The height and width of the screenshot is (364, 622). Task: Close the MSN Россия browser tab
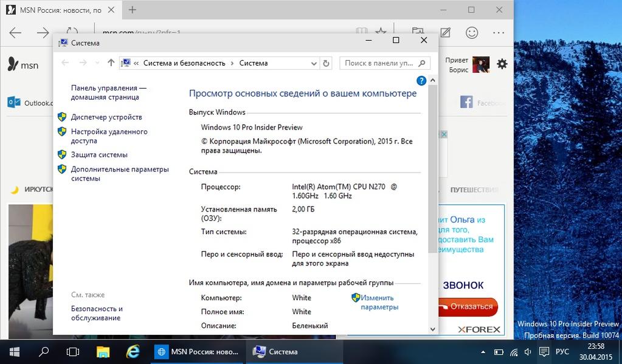tap(111, 10)
